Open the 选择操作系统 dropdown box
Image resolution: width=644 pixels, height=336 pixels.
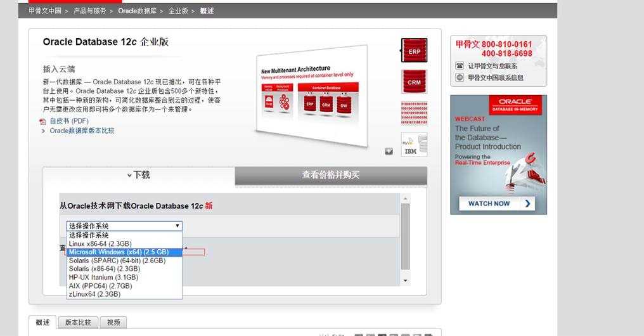[x=124, y=226]
